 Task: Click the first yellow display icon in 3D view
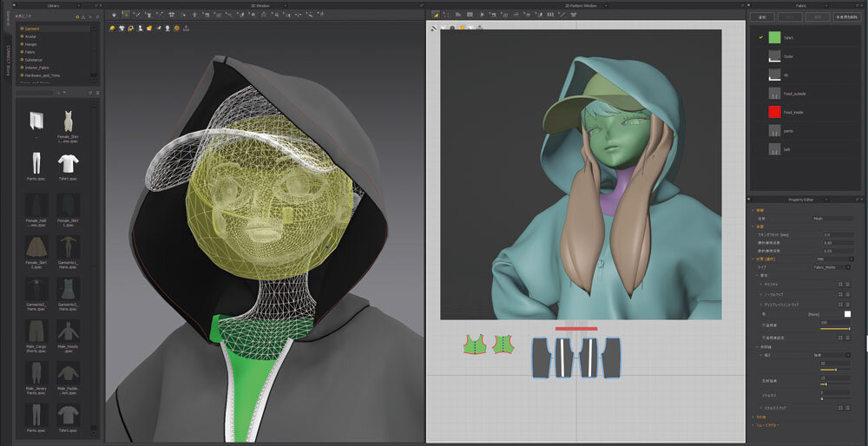[x=114, y=28]
